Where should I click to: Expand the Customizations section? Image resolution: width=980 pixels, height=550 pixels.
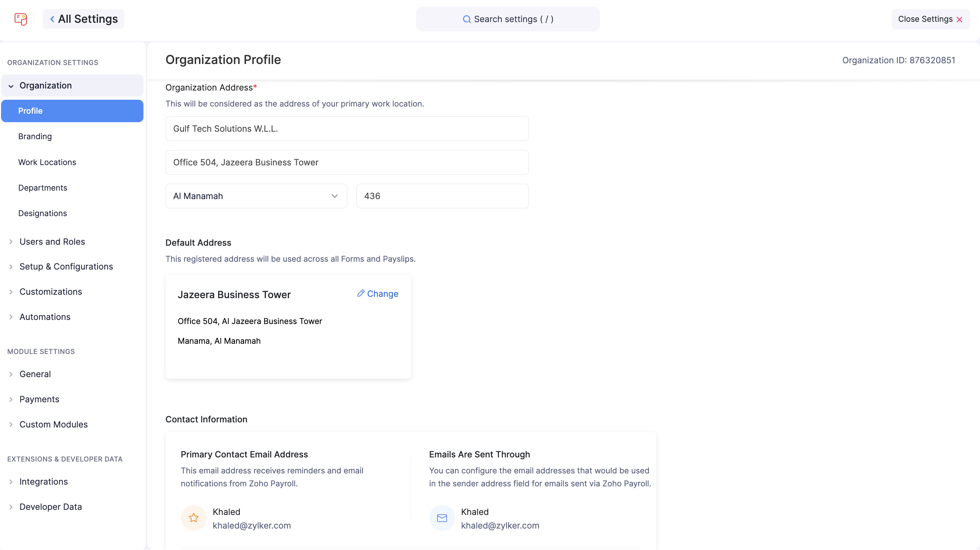click(10, 292)
